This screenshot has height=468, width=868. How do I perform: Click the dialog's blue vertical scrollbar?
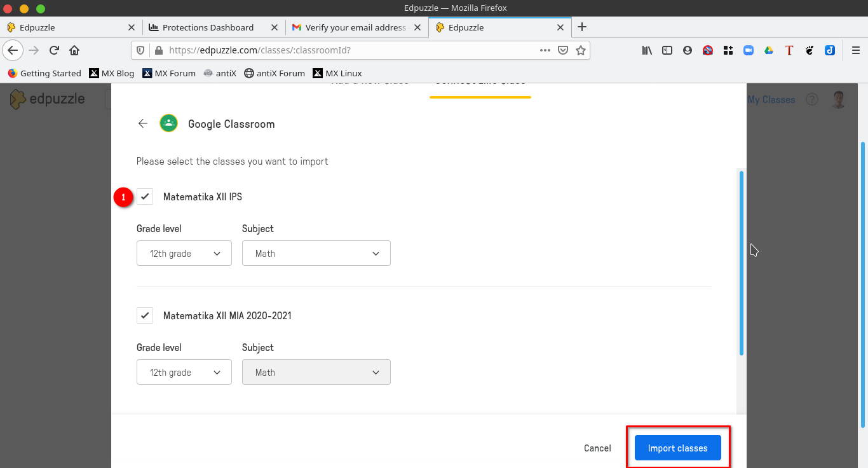[x=742, y=263]
